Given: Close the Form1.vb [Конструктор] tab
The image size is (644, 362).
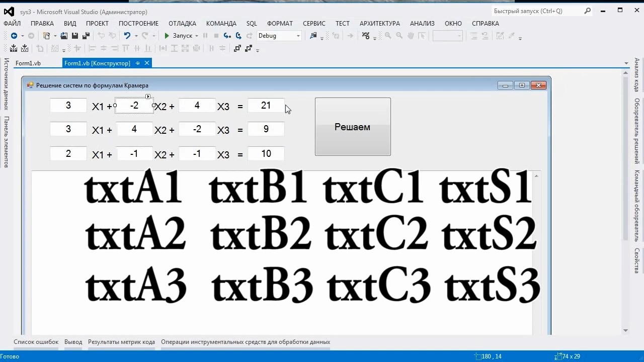Looking at the screenshot, I should click(147, 63).
